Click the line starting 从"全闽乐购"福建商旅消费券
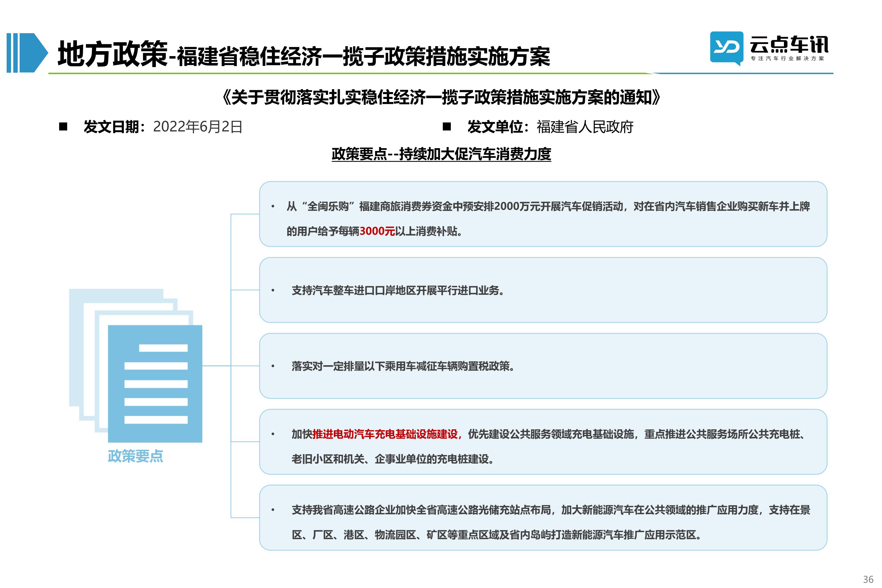The height and width of the screenshot is (588, 882). pos(548,206)
